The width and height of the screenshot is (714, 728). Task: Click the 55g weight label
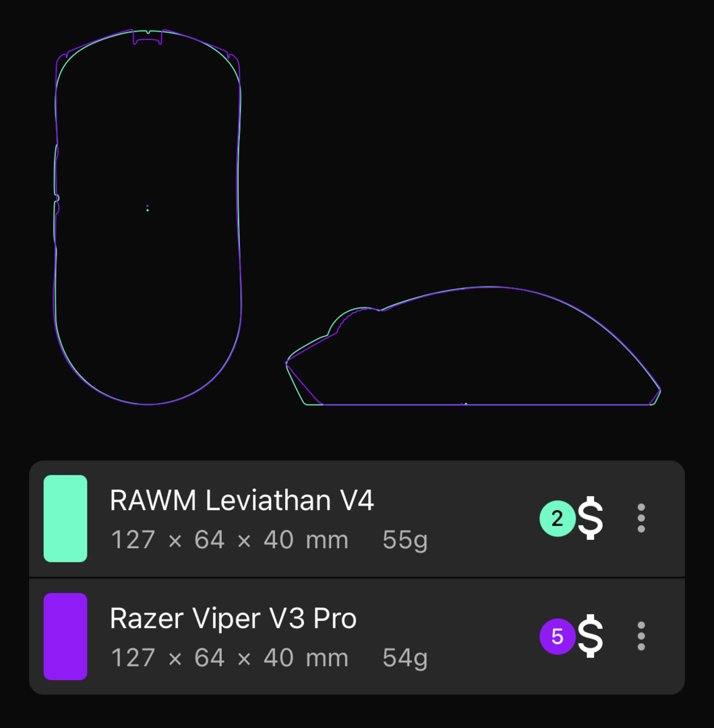pos(405,541)
